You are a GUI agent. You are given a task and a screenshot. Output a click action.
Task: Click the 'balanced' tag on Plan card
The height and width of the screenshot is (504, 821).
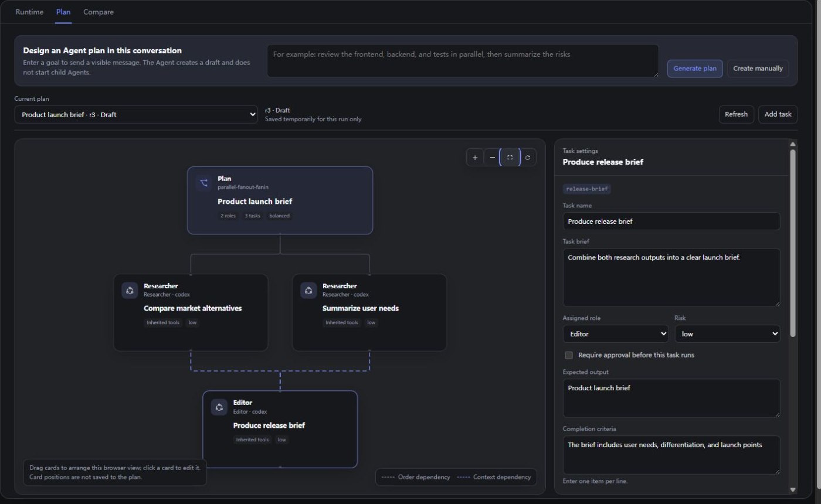pos(279,216)
